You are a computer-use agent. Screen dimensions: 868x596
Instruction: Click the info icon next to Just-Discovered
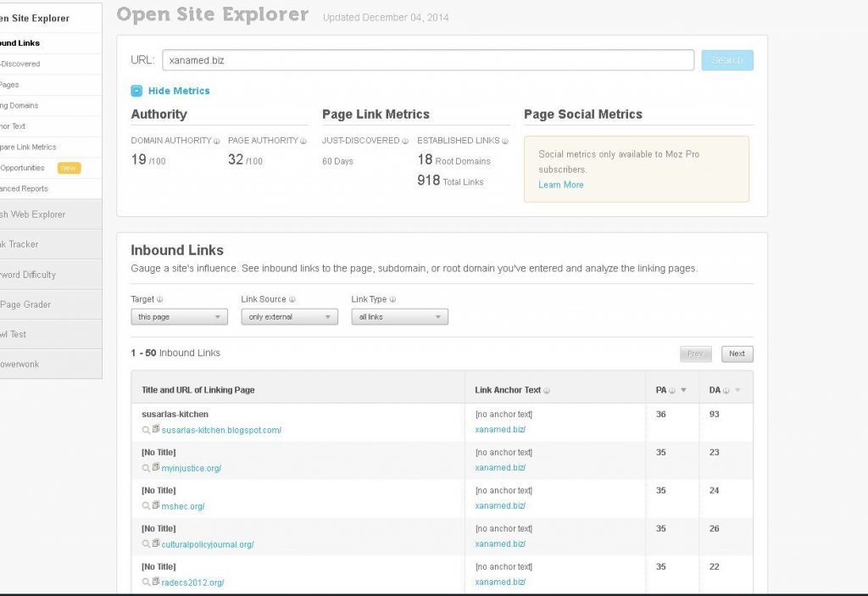click(x=405, y=142)
